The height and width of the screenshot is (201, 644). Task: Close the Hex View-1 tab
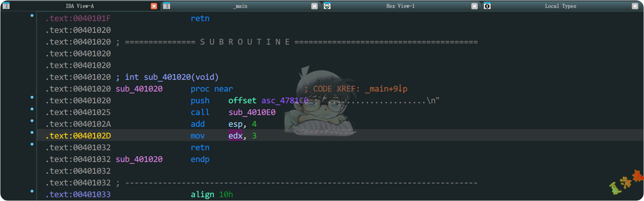click(475, 6)
